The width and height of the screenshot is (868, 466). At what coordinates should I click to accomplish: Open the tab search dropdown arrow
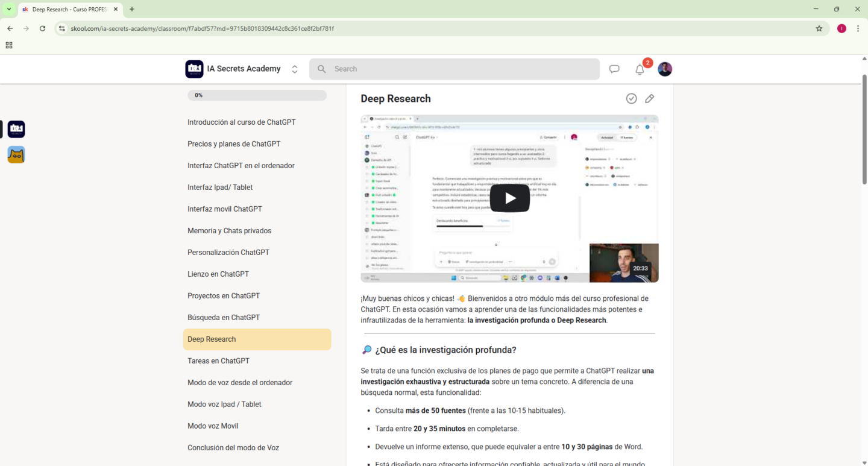tap(9, 9)
